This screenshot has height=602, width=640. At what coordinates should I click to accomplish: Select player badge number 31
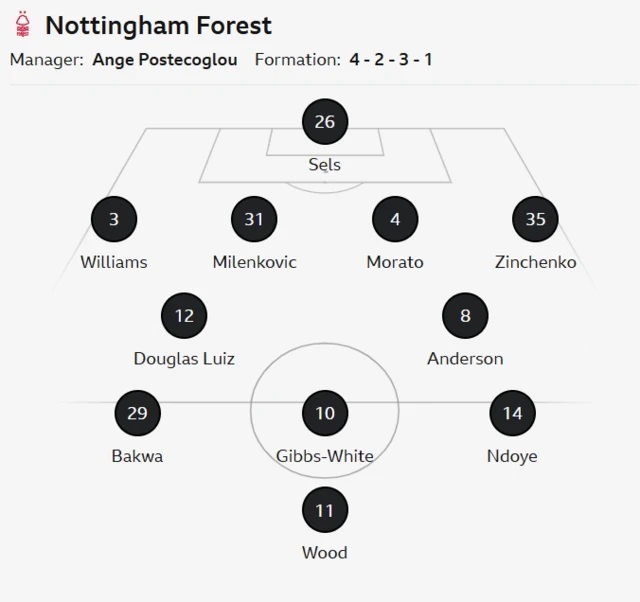(x=254, y=219)
